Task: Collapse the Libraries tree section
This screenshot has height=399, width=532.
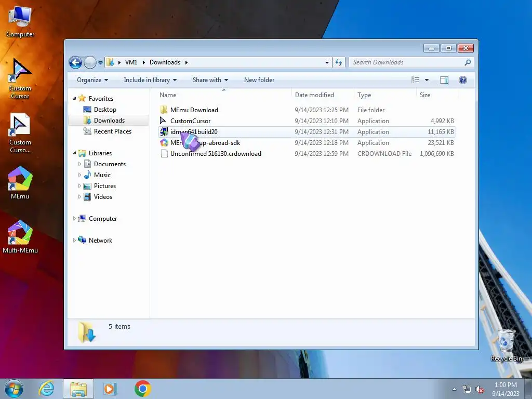Action: coord(74,153)
